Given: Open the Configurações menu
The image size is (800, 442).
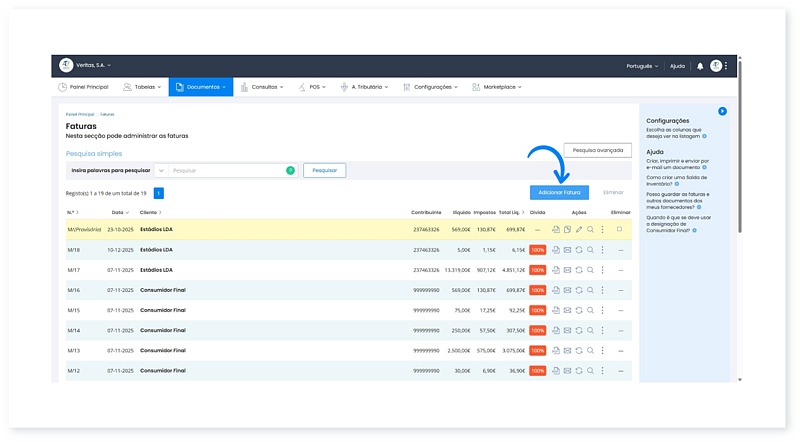Looking at the screenshot, I should click(x=432, y=87).
